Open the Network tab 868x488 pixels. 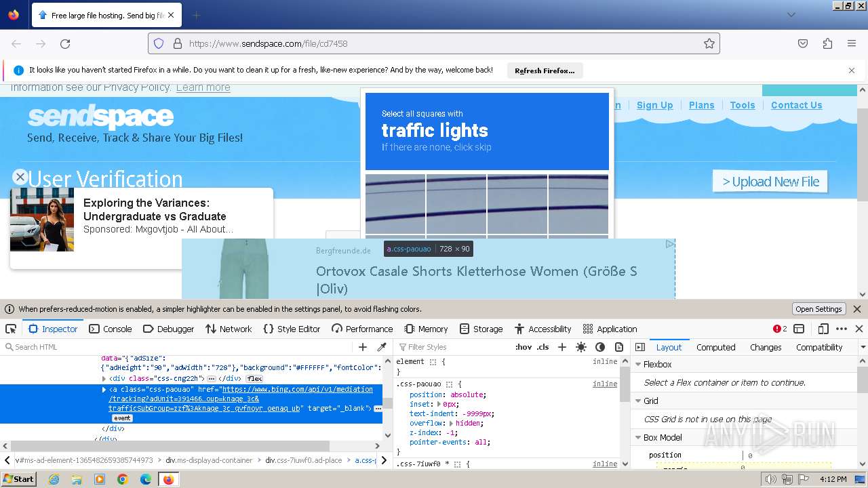click(229, 329)
